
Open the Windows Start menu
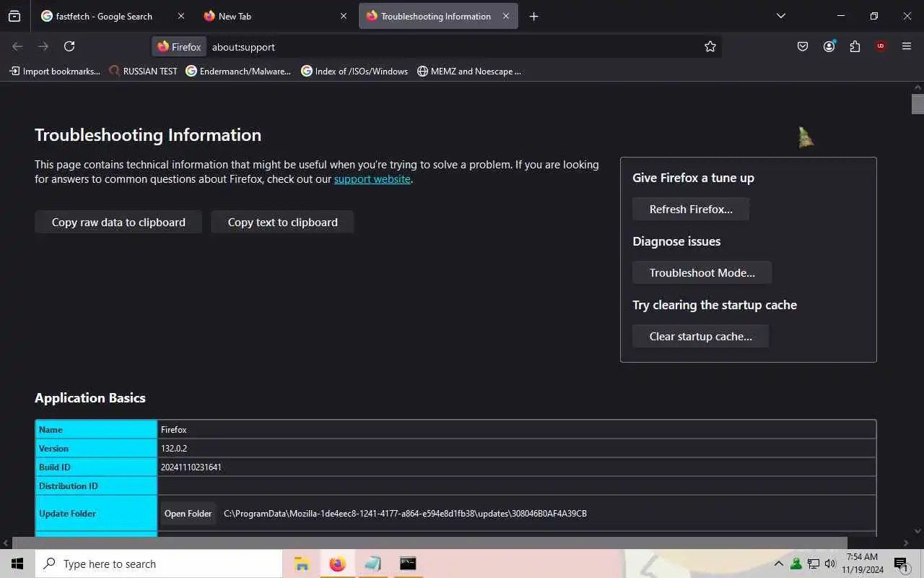(x=17, y=564)
